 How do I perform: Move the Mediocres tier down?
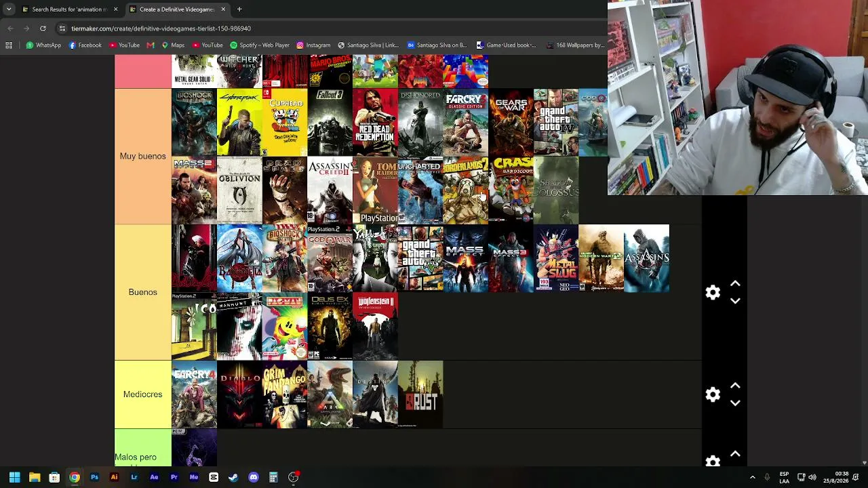tap(735, 403)
